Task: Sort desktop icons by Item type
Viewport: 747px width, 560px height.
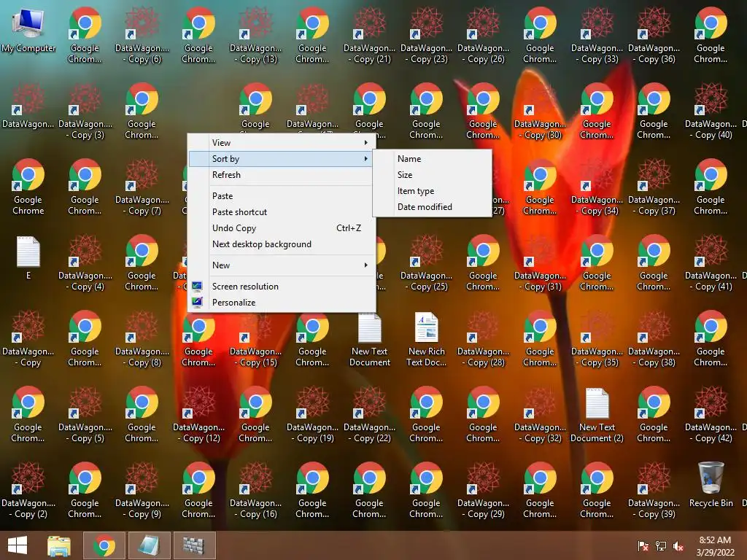Action: [432, 191]
